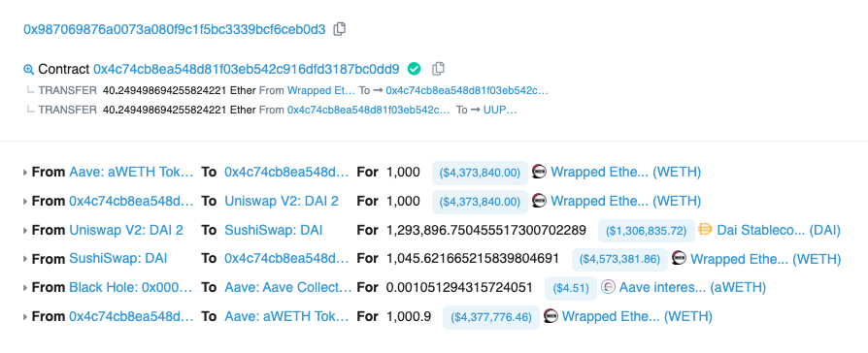The width and height of the screenshot is (868, 353).
Task: Open the Aave Collector recipient link
Action: 287,287
